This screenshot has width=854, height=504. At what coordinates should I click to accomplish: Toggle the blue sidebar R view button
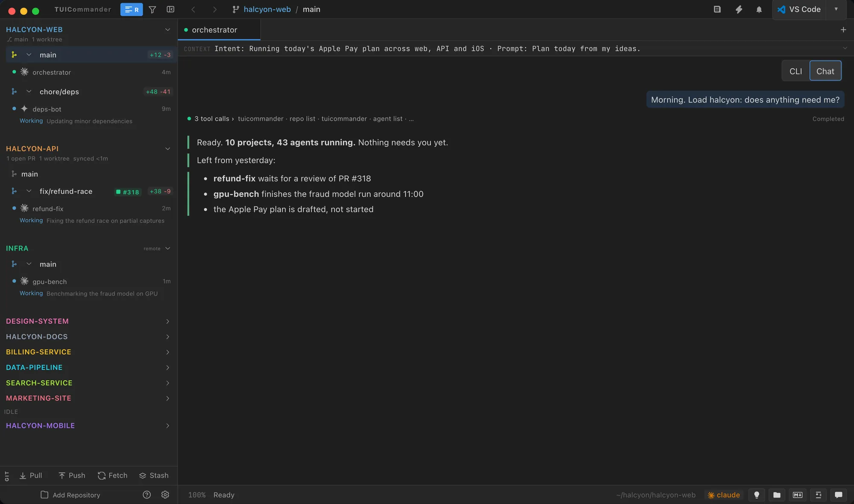pyautogui.click(x=132, y=9)
